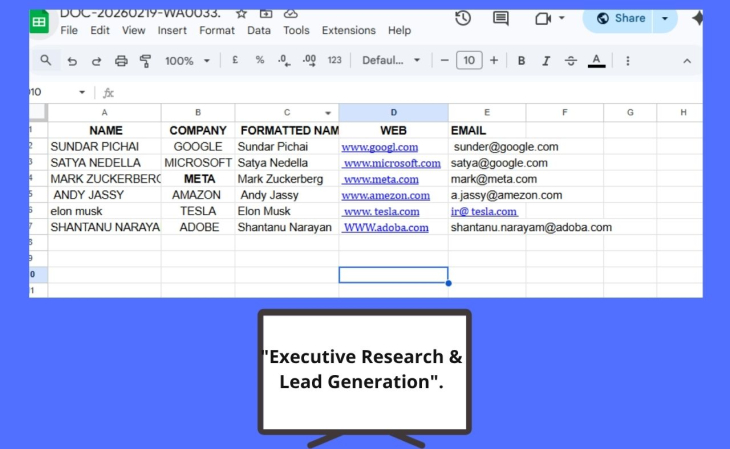Undo the last action
This screenshot has height=449, width=730.
72,61
